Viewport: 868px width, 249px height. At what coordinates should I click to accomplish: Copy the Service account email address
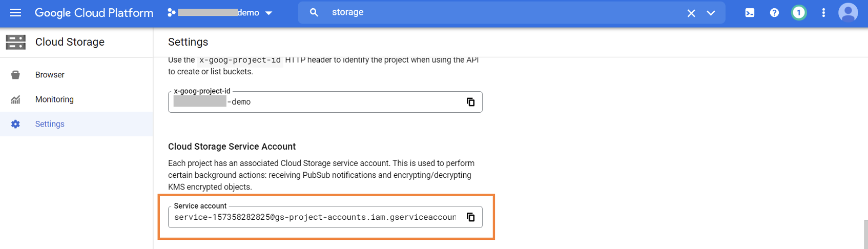point(470,217)
